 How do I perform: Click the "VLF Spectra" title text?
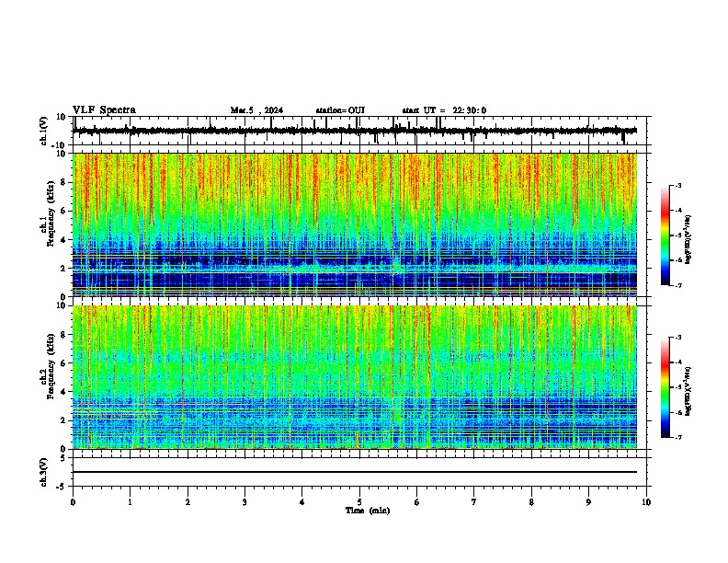104,110
